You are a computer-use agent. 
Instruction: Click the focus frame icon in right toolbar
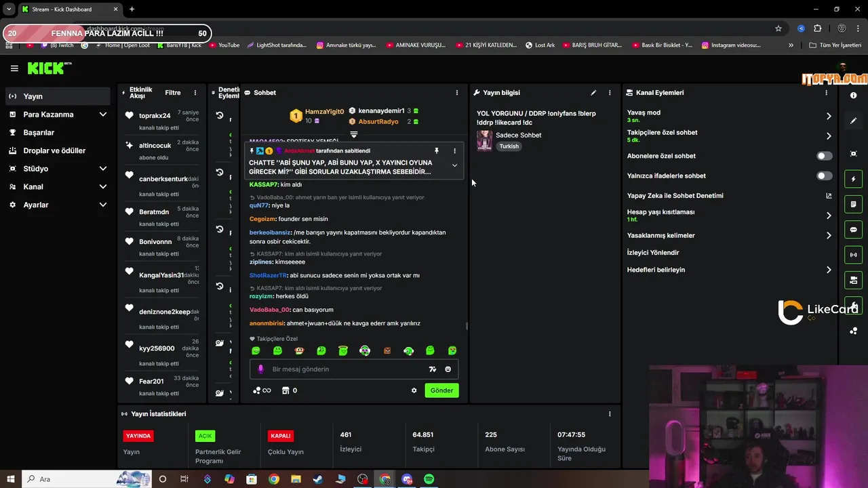pyautogui.click(x=854, y=154)
